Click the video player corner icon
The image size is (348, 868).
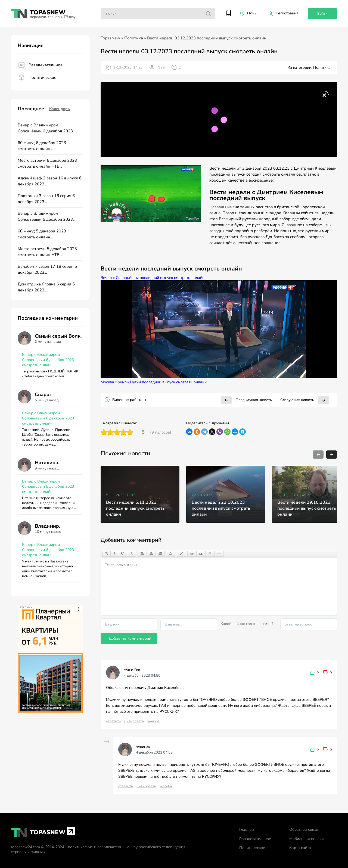tap(325, 94)
